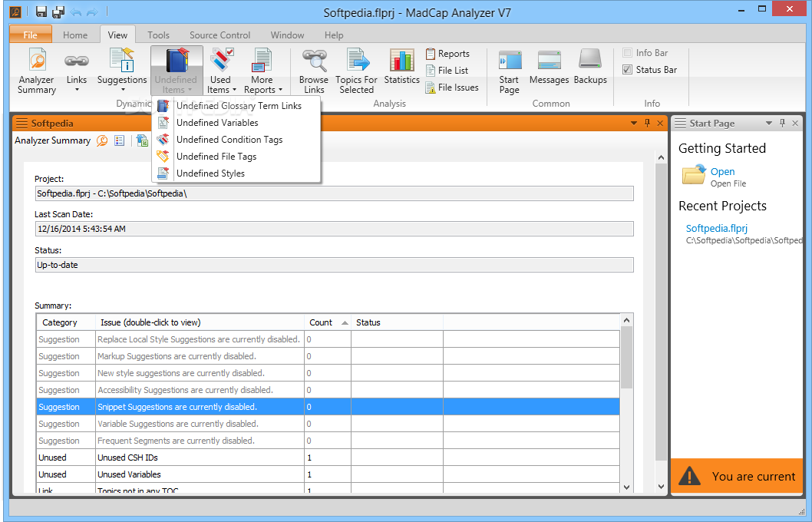The image size is (812, 522).
Task: Select the Unused CSH IDs row
Action: click(x=328, y=458)
